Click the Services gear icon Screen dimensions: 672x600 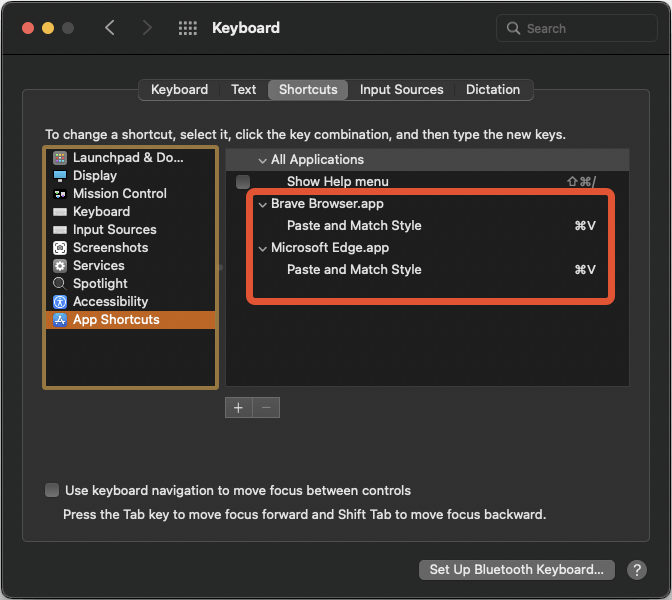60,266
